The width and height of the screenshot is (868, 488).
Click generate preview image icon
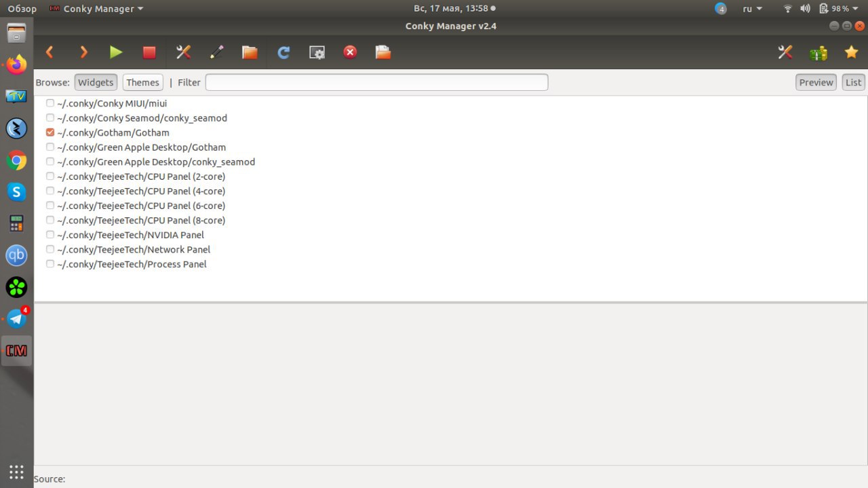click(317, 52)
